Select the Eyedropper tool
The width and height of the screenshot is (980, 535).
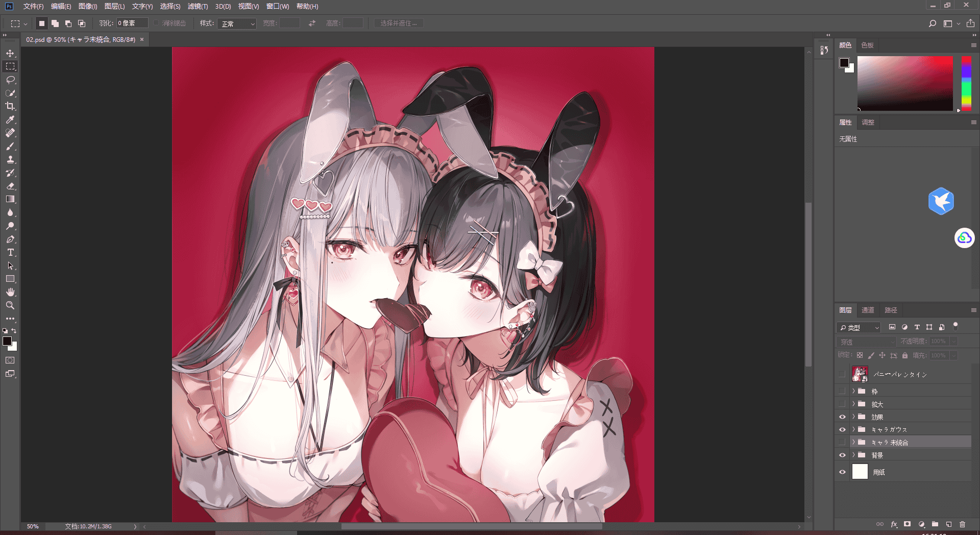[10, 119]
